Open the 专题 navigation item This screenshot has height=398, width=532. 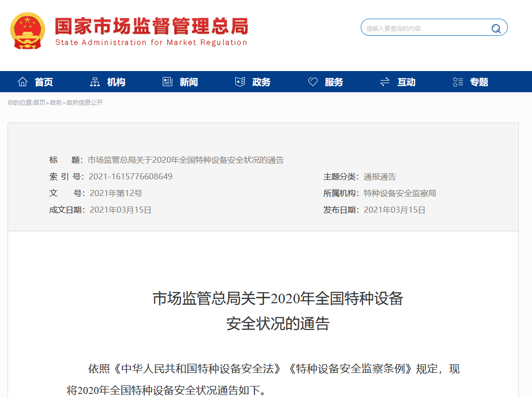tap(479, 82)
